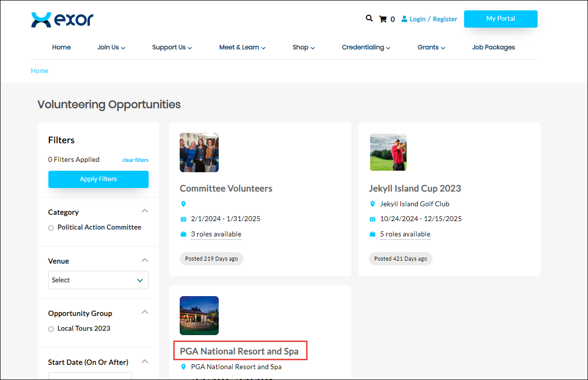Open the Credentialing menu
The height and width of the screenshot is (380, 588).
(366, 47)
